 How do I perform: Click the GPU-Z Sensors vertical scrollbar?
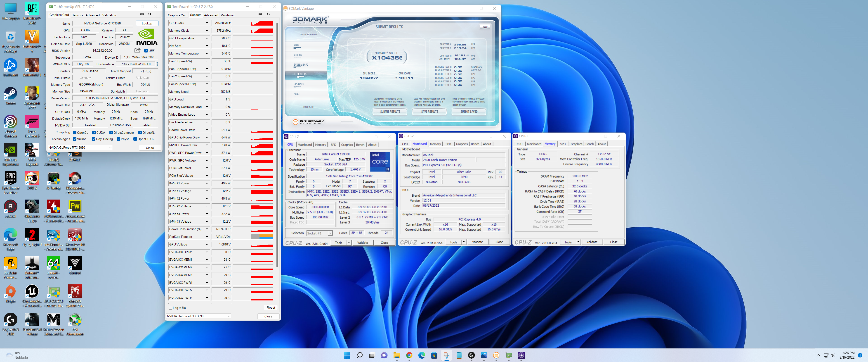click(277, 145)
